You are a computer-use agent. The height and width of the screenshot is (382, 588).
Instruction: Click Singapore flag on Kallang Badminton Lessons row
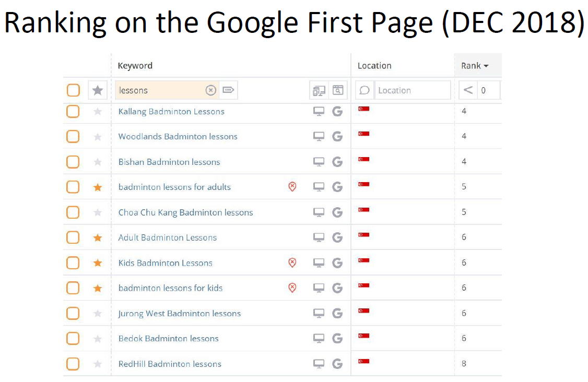click(364, 109)
